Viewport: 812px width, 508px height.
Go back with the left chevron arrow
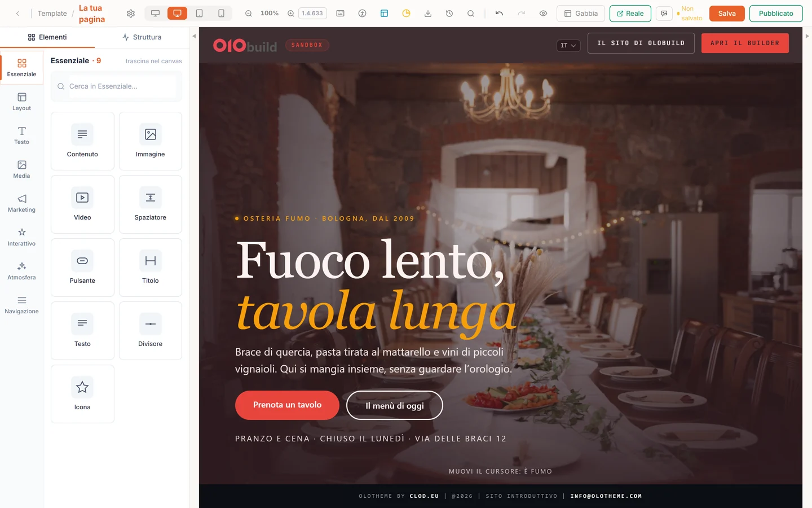tap(17, 14)
